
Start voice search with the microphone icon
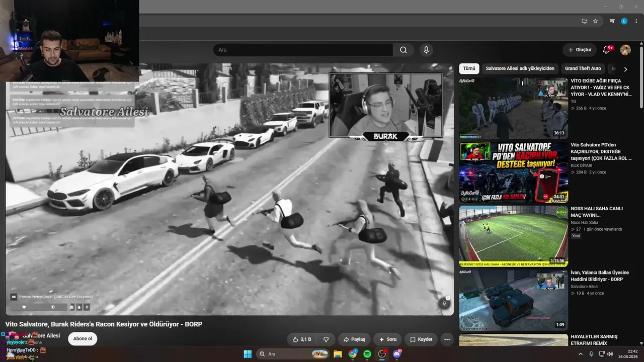point(426,50)
